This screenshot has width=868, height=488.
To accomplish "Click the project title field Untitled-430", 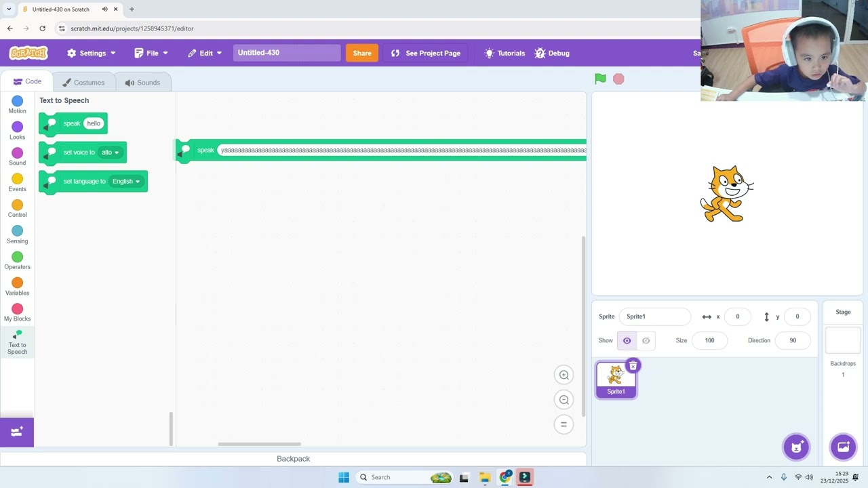I will tap(287, 53).
